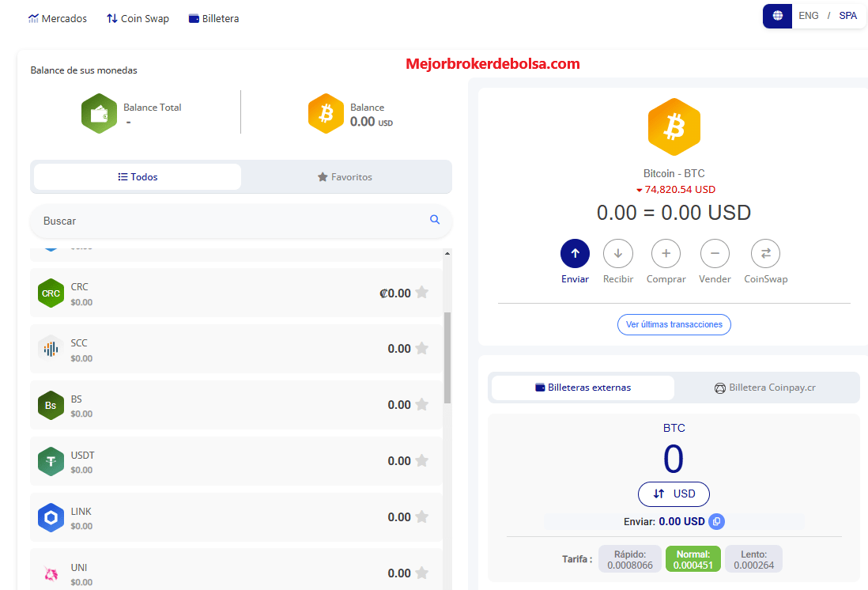
Task: Click the globe language icon
Action: click(777, 16)
